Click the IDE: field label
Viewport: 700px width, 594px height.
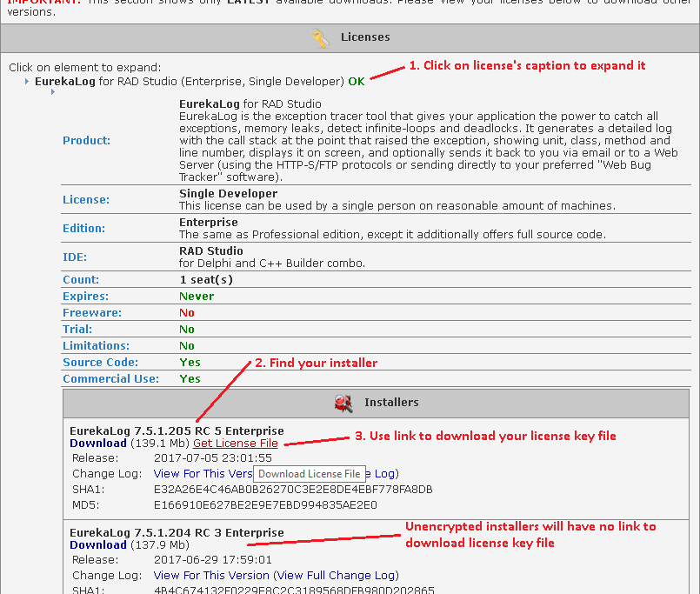(x=75, y=257)
